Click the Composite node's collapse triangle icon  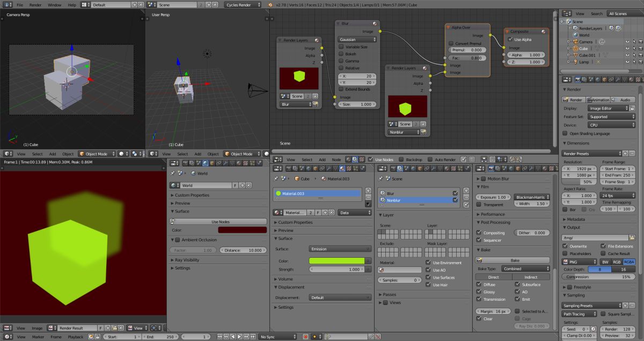(508, 31)
